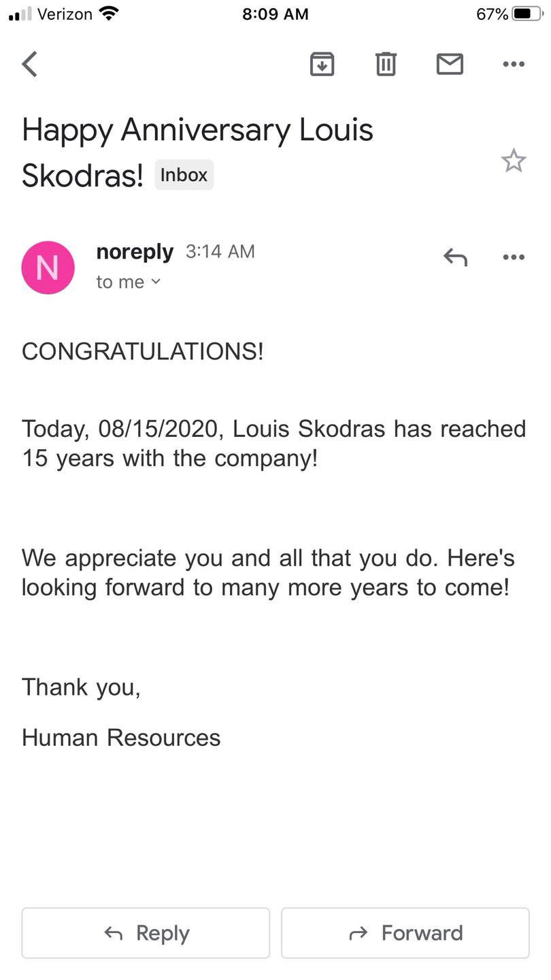Reply using the curved arrow beside noreply

455,257
